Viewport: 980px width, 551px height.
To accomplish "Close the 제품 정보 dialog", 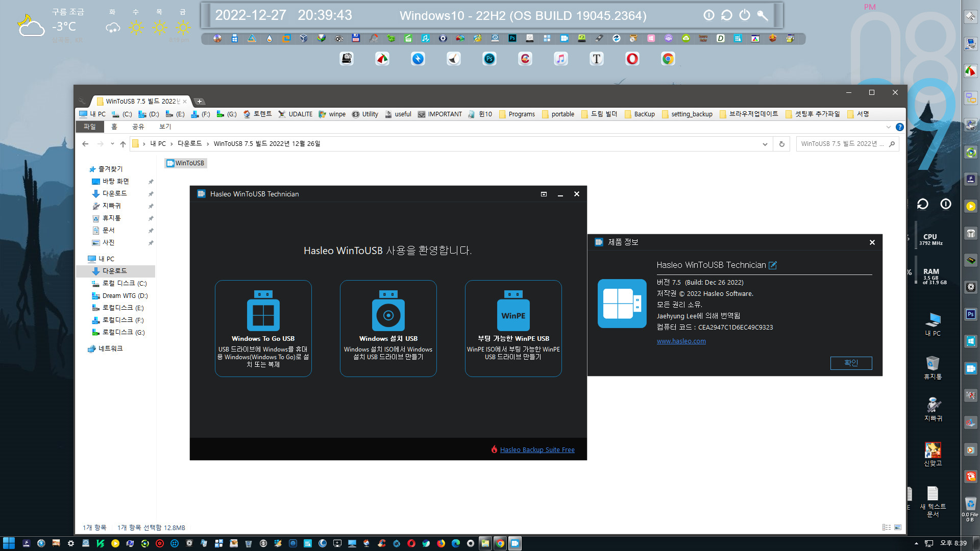I will 872,242.
